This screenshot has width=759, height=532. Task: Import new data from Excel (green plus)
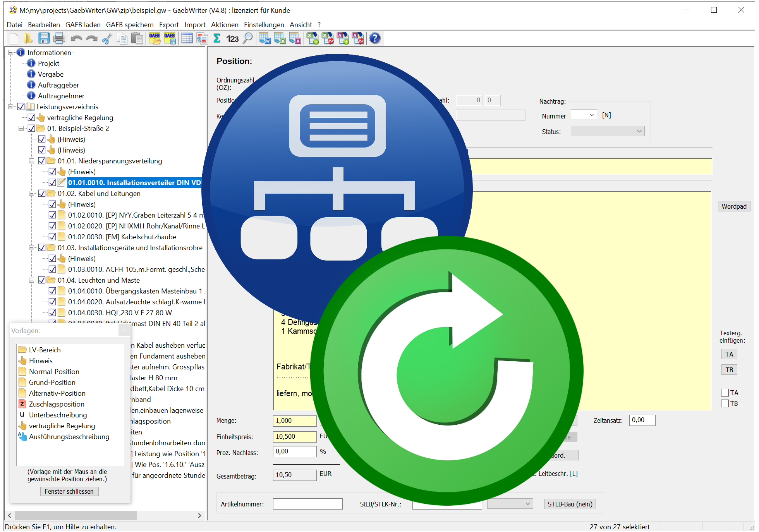pyautogui.click(x=313, y=38)
